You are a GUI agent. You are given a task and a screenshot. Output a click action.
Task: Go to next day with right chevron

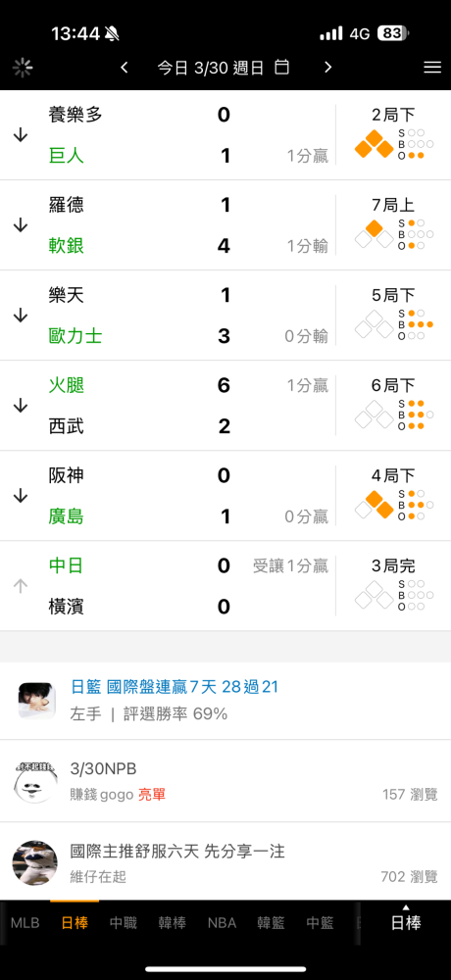327,68
